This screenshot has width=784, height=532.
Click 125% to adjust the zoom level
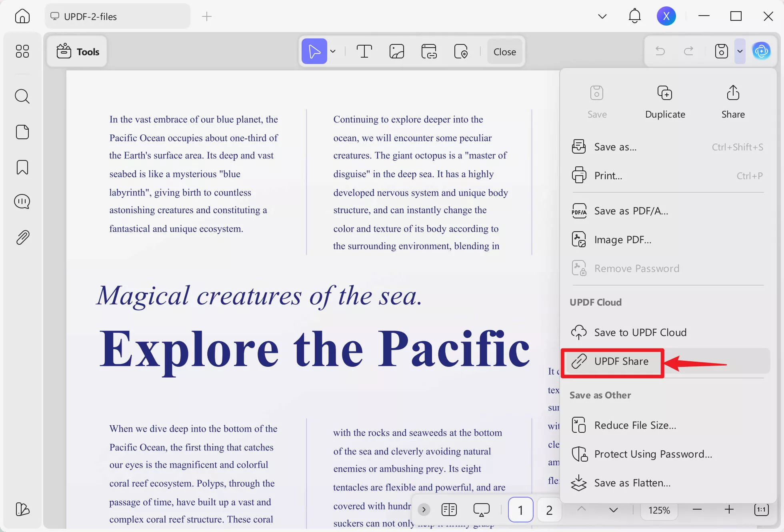click(659, 510)
